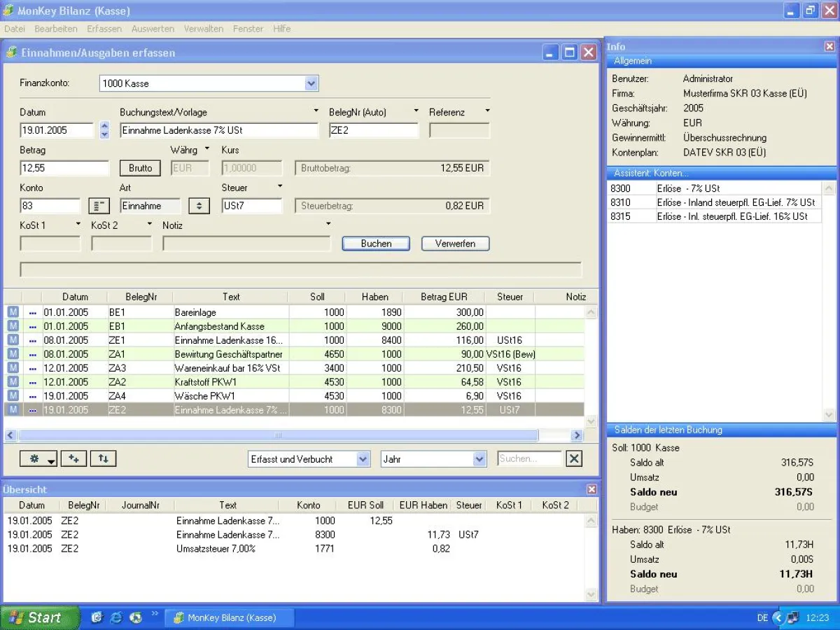Click the Verwerfen button

[x=455, y=244]
